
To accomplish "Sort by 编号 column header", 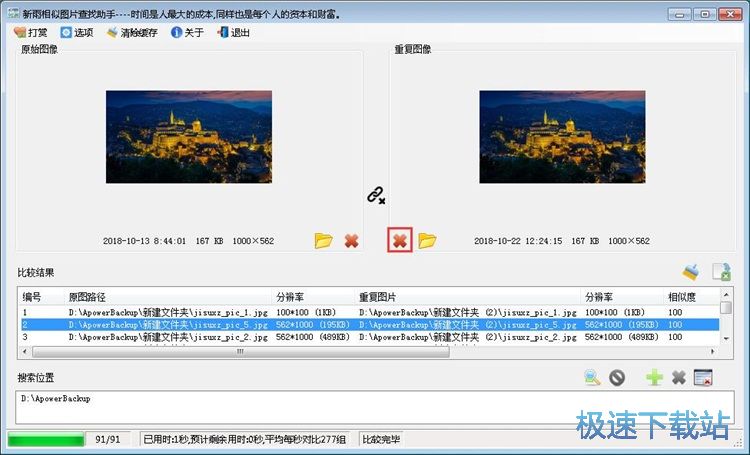I will point(41,297).
